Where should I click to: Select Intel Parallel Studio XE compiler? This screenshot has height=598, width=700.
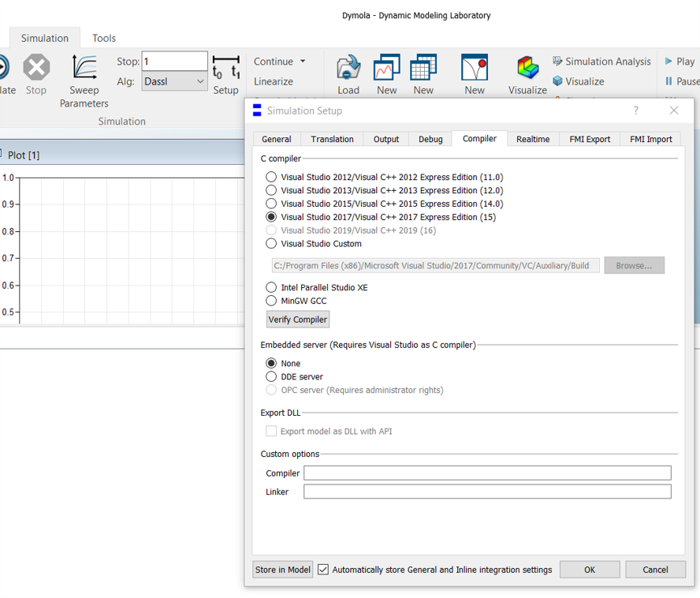pyautogui.click(x=271, y=287)
